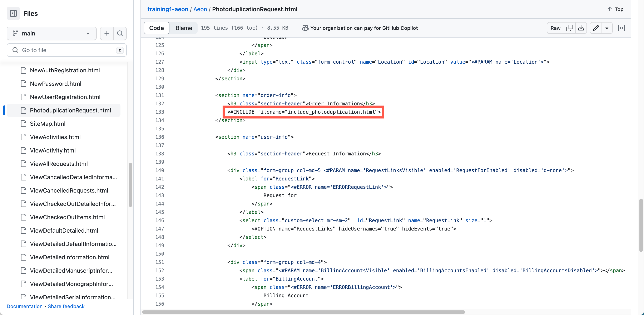This screenshot has height=315, width=644.
Task: Open the main branch selector
Action: tap(51, 33)
